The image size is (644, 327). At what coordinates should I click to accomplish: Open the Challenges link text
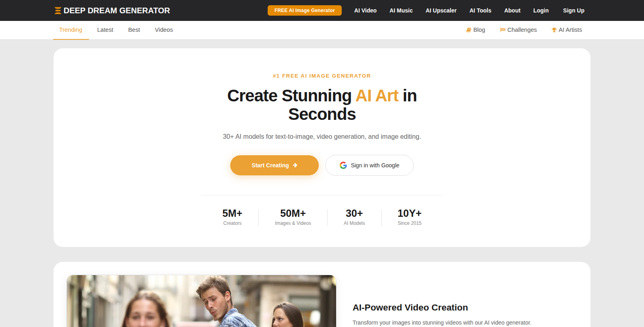(522, 30)
